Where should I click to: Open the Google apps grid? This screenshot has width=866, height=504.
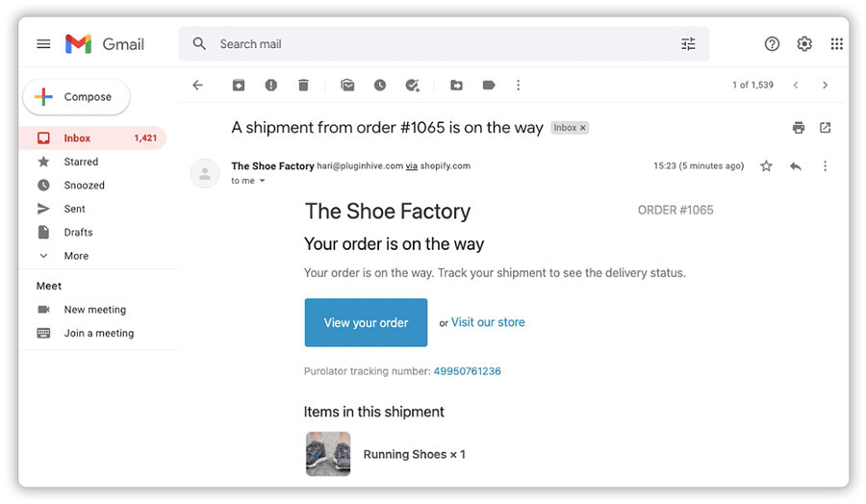coord(837,43)
